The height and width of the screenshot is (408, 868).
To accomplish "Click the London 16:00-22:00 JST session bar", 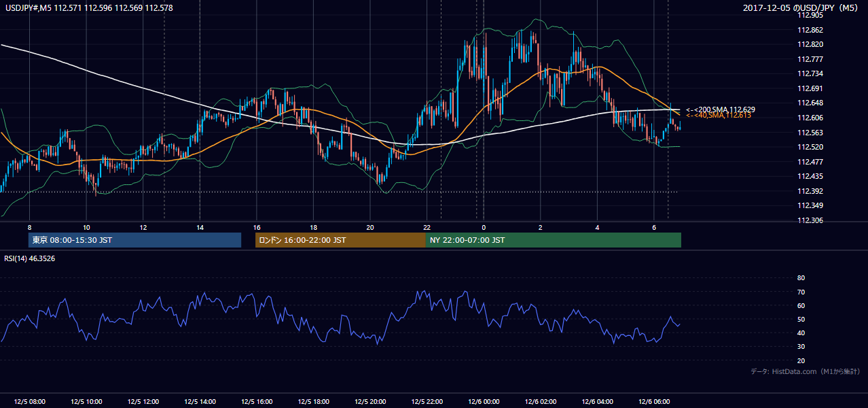I will click(x=340, y=240).
